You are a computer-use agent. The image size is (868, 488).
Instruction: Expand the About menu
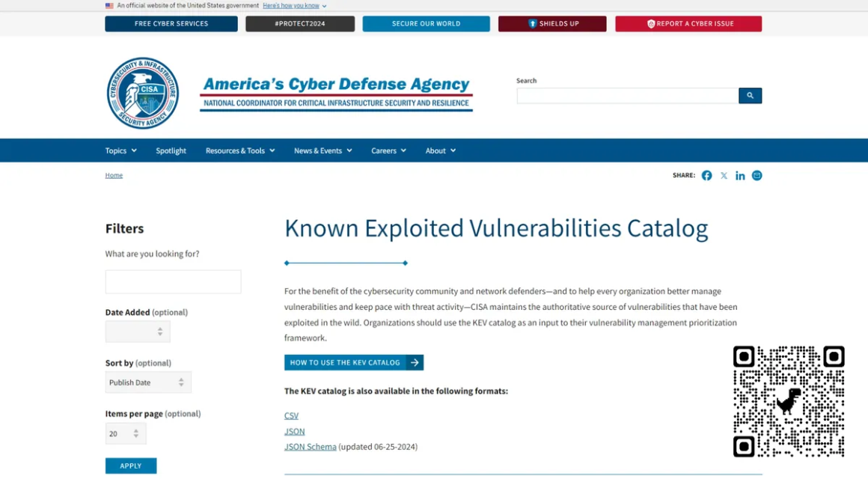440,150
